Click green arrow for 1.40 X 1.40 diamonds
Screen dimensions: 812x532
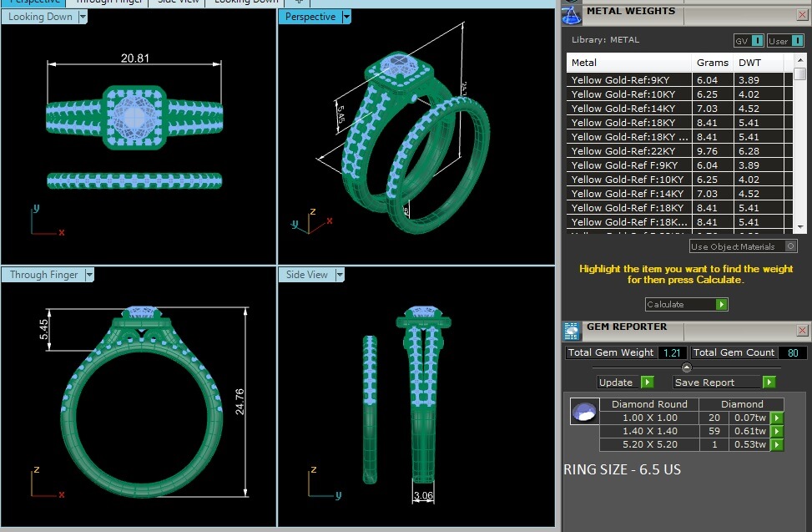point(777,431)
